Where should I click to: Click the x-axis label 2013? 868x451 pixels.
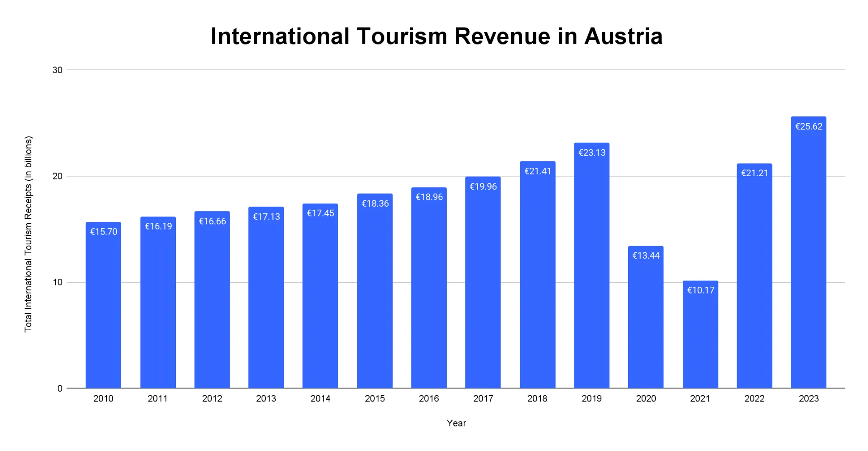tap(266, 398)
